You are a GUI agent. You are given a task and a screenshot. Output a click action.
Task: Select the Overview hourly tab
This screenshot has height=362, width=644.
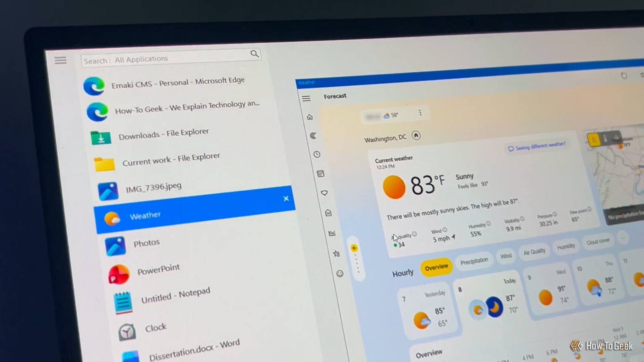click(436, 267)
